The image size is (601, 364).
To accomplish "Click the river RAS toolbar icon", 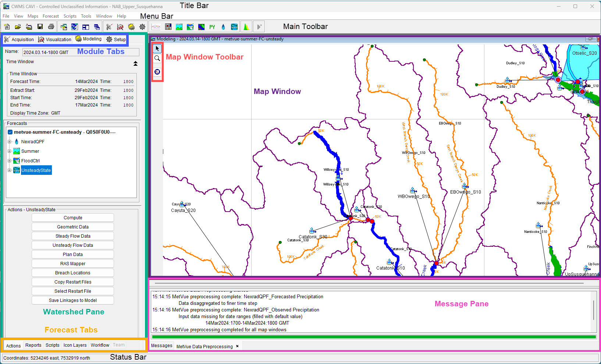I will 234,27.
